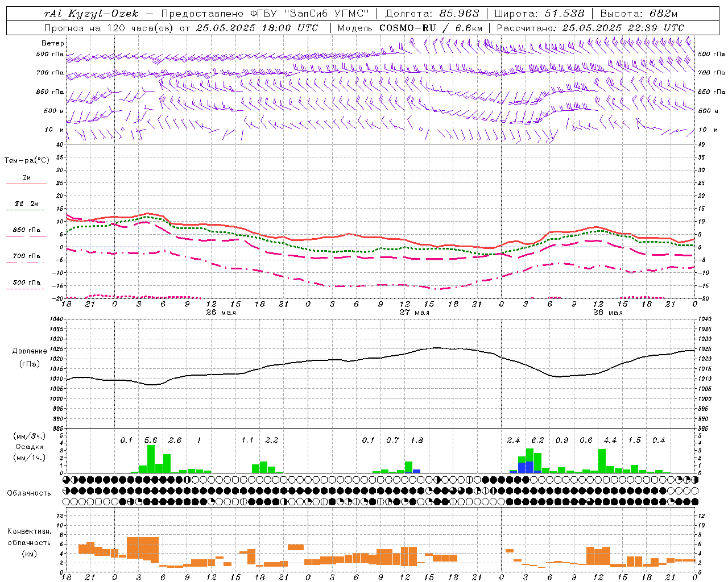Click the 0.4 precipitation total
The image size is (728, 582).
coord(659,440)
